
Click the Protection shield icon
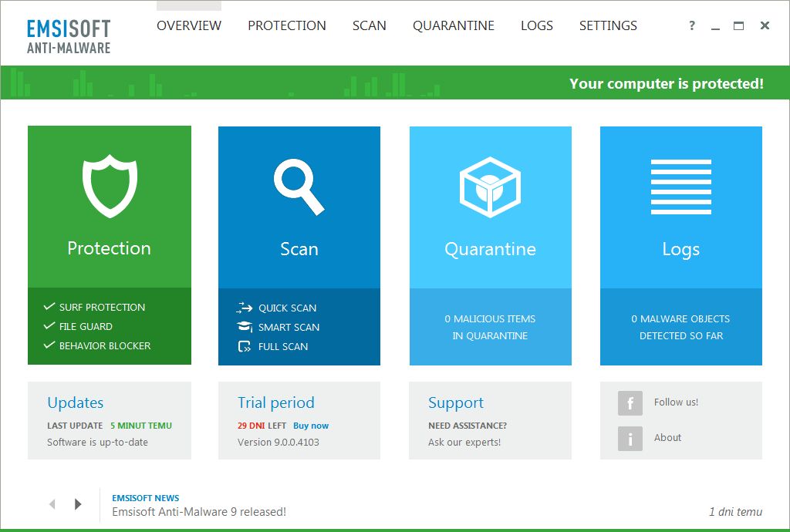[110, 186]
